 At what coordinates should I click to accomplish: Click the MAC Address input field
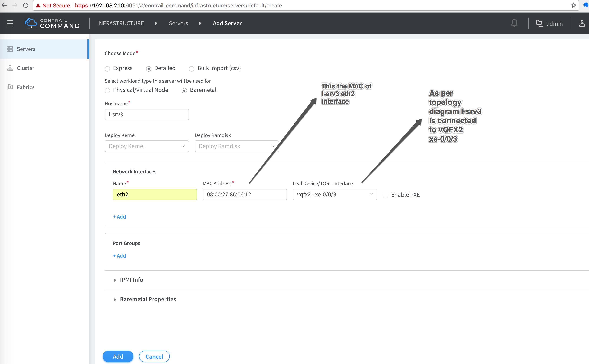(245, 194)
